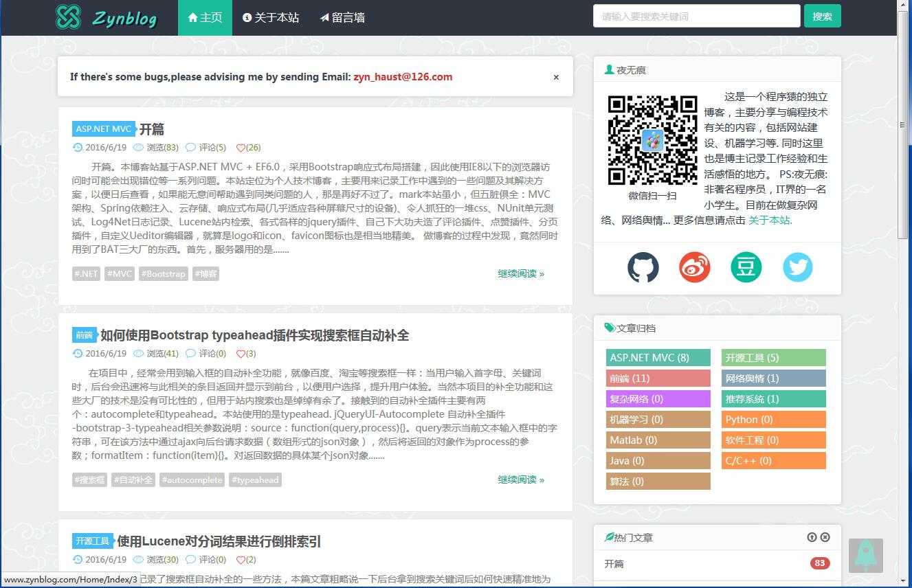Open the 开篇 article title
The width and height of the screenshot is (912, 588).
tap(152, 129)
